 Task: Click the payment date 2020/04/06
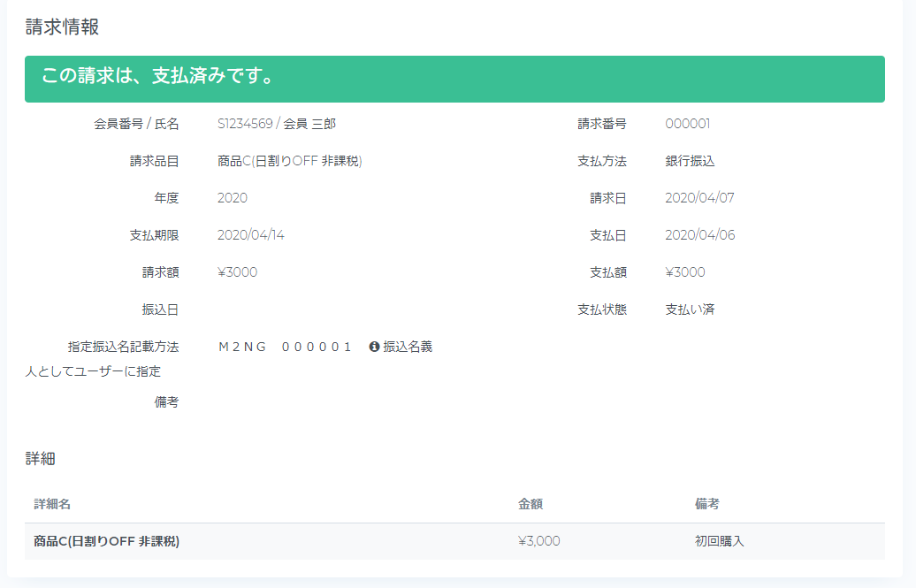tap(699, 235)
